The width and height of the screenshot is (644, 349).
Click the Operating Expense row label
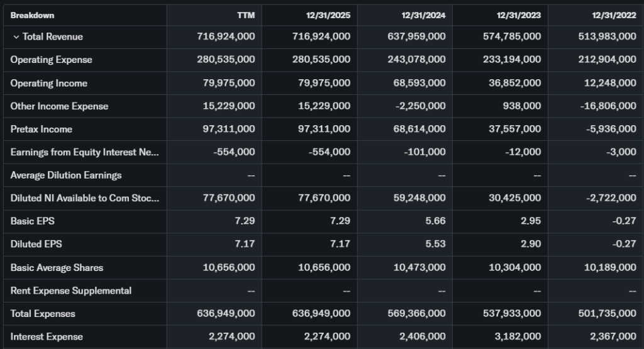click(x=51, y=60)
